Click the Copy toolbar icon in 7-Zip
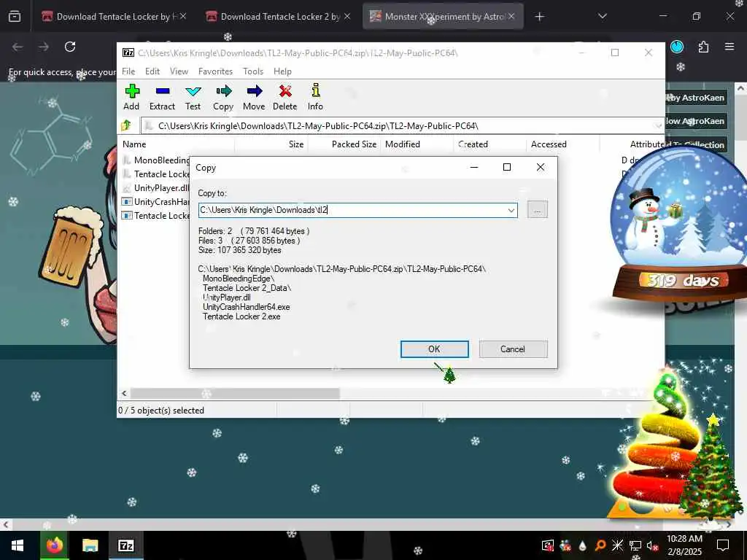This screenshot has width=747, height=560. (x=223, y=97)
